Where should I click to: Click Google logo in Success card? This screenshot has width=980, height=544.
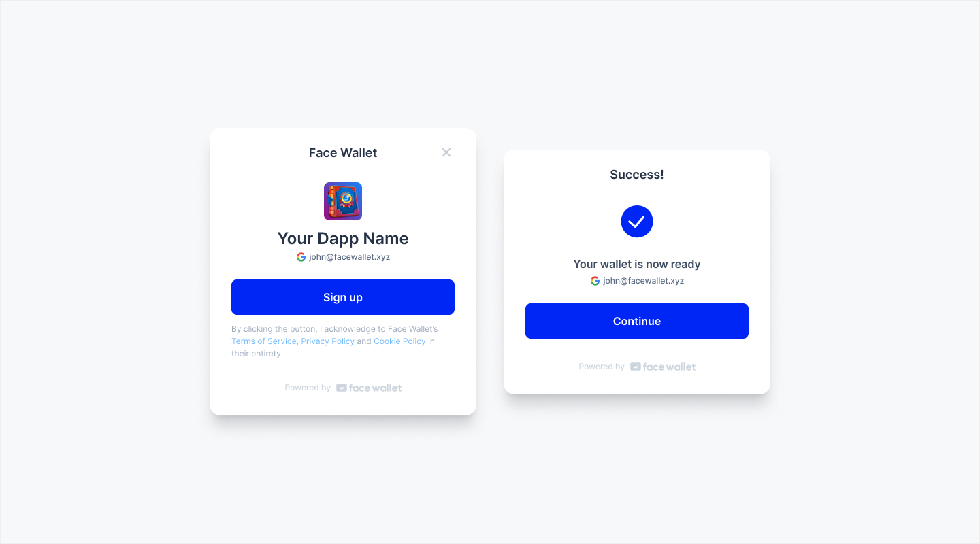[595, 281]
